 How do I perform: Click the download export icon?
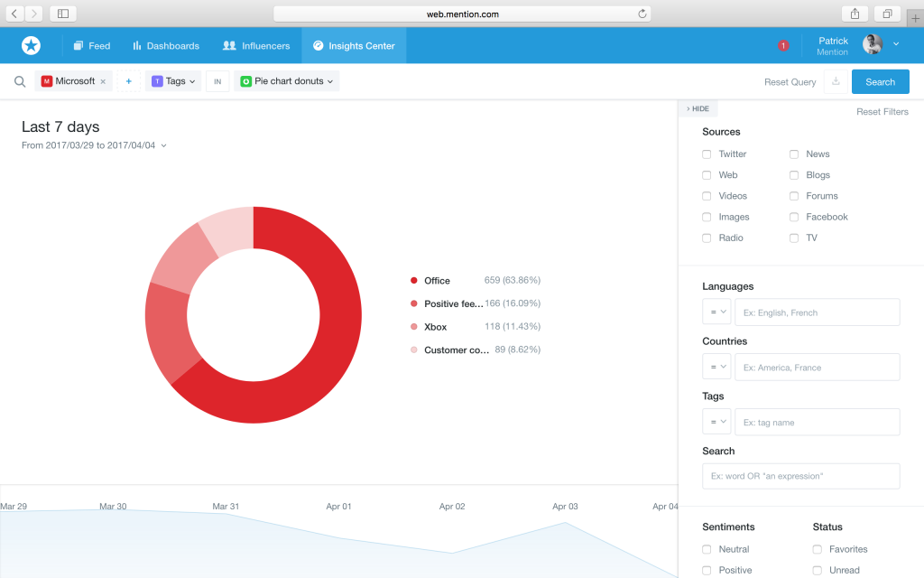(x=836, y=81)
